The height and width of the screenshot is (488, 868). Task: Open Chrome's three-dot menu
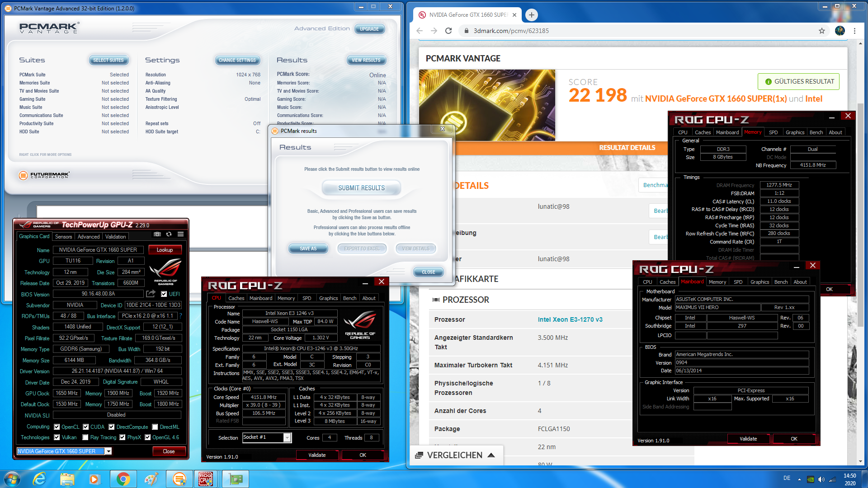tap(854, 31)
